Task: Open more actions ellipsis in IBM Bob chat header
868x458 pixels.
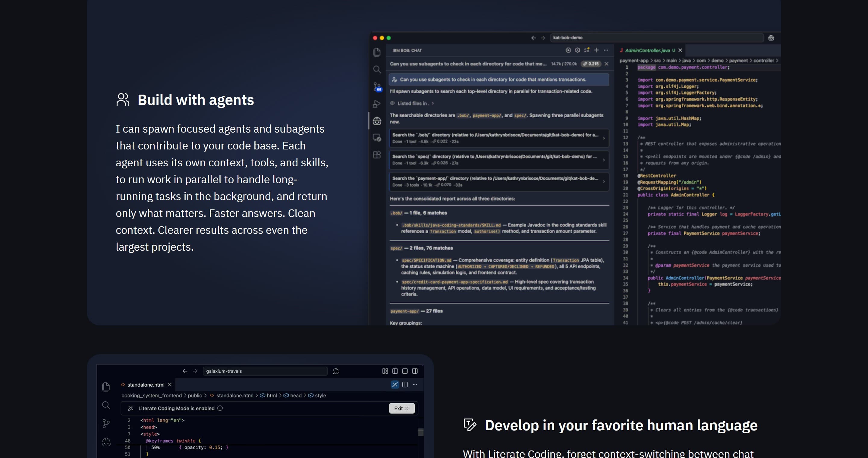Action: tap(606, 50)
